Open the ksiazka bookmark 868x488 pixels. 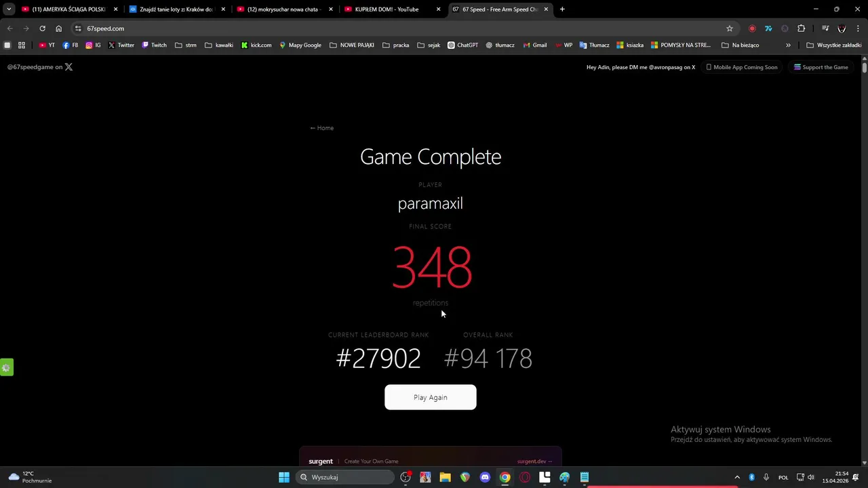tap(630, 45)
